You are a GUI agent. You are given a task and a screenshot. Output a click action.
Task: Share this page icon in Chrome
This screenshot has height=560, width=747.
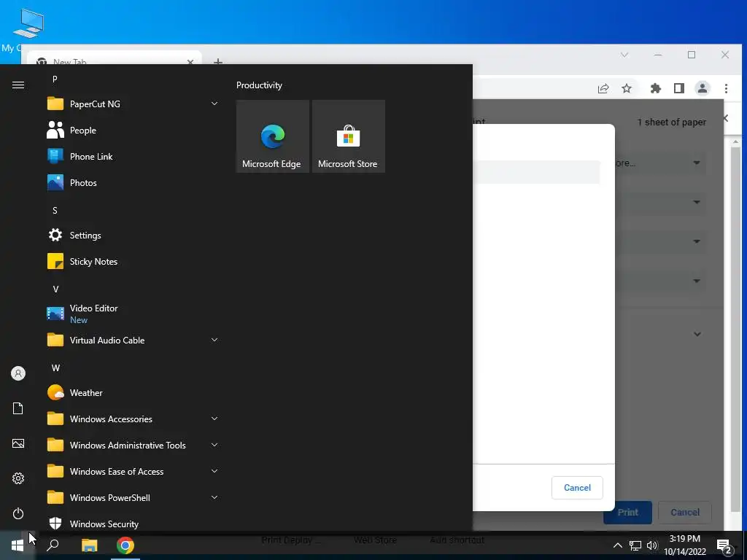(603, 88)
